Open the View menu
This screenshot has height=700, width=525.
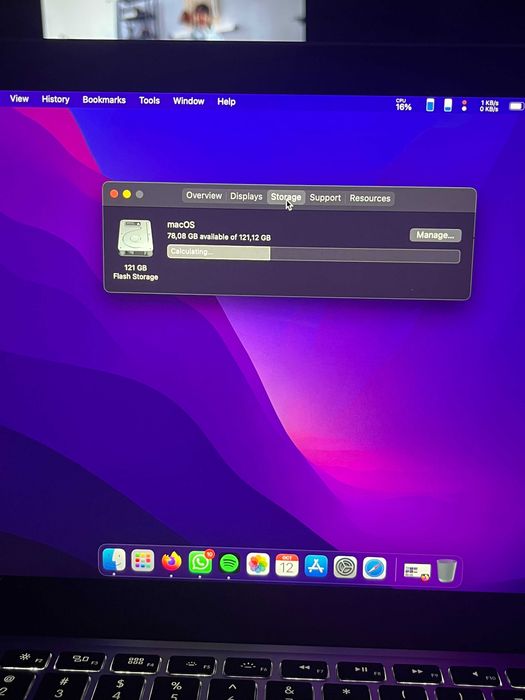[19, 99]
